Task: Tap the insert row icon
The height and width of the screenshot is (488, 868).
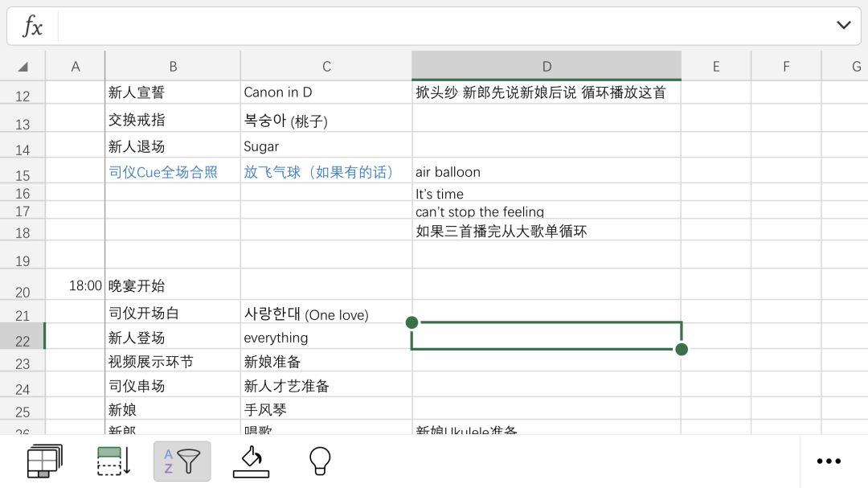Action: tap(113, 461)
